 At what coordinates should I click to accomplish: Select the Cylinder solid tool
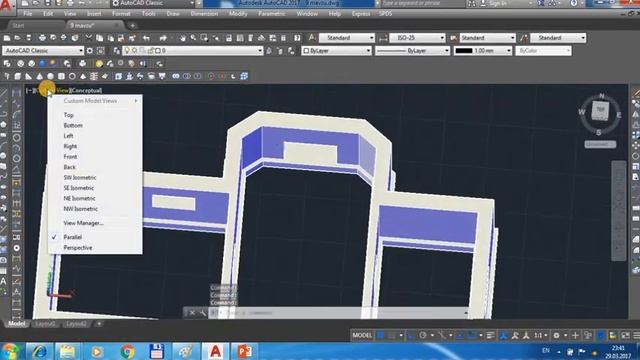(x=61, y=76)
